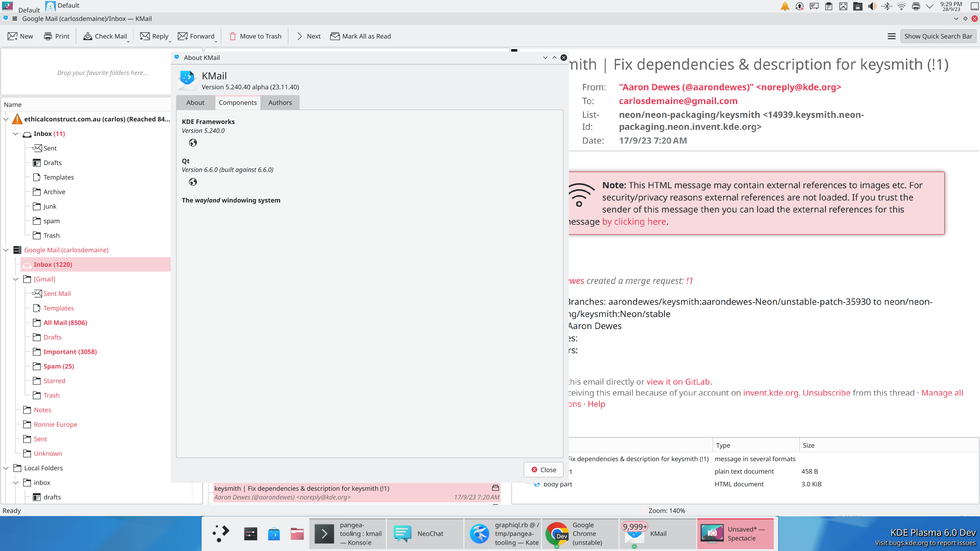
Task: Click the Check Mail icon
Action: [105, 36]
